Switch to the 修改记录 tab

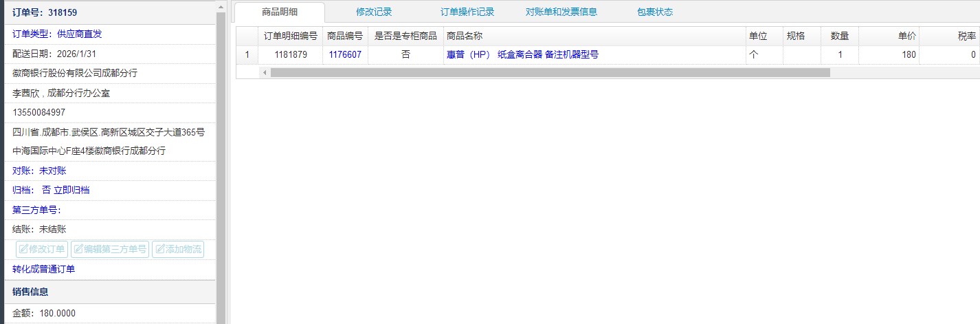click(x=374, y=12)
